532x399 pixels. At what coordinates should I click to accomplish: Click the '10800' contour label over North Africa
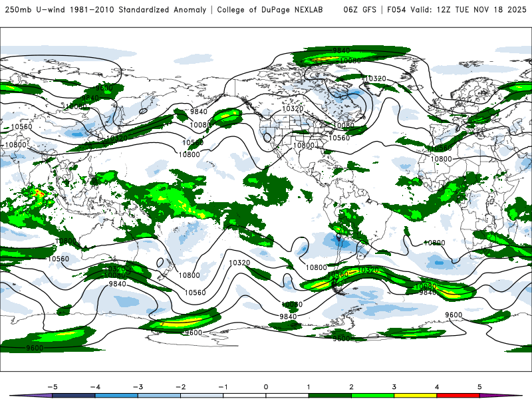pyautogui.click(x=441, y=159)
